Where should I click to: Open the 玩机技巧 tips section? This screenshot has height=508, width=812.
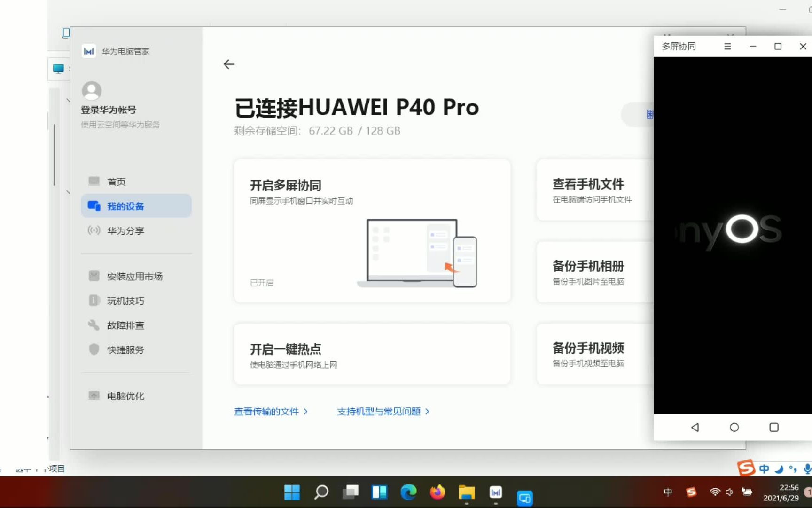[126, 301]
